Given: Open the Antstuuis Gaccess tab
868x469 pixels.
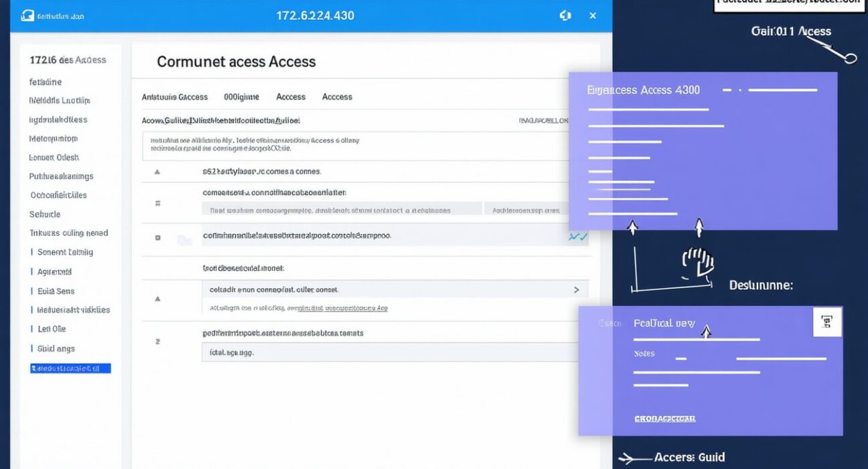Looking at the screenshot, I should coord(175,97).
